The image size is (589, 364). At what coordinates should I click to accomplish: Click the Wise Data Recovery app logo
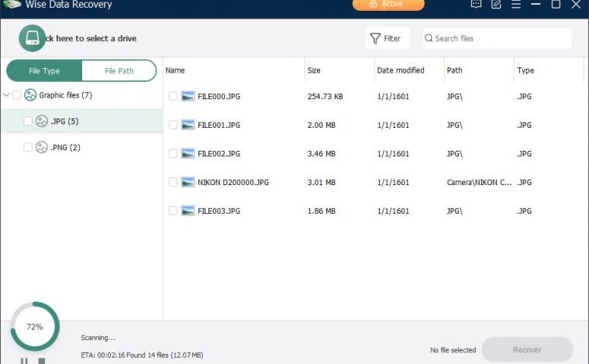click(12, 4)
